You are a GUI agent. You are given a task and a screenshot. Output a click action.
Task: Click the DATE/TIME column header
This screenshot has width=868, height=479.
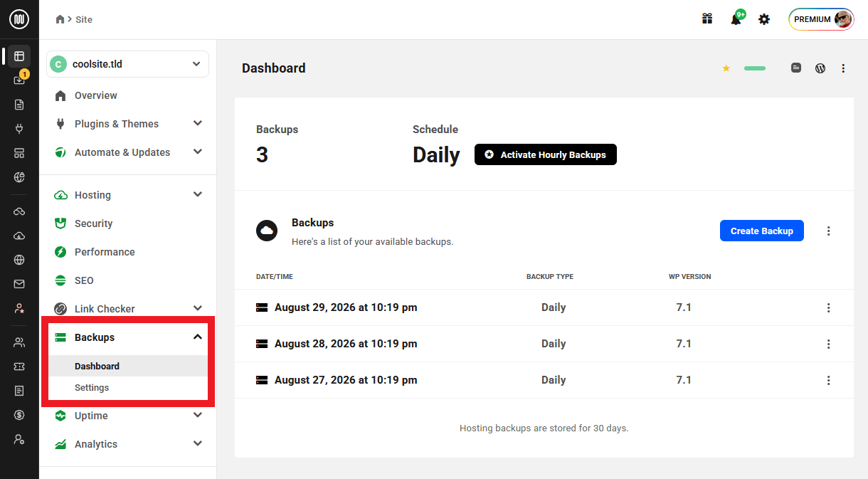(x=275, y=276)
